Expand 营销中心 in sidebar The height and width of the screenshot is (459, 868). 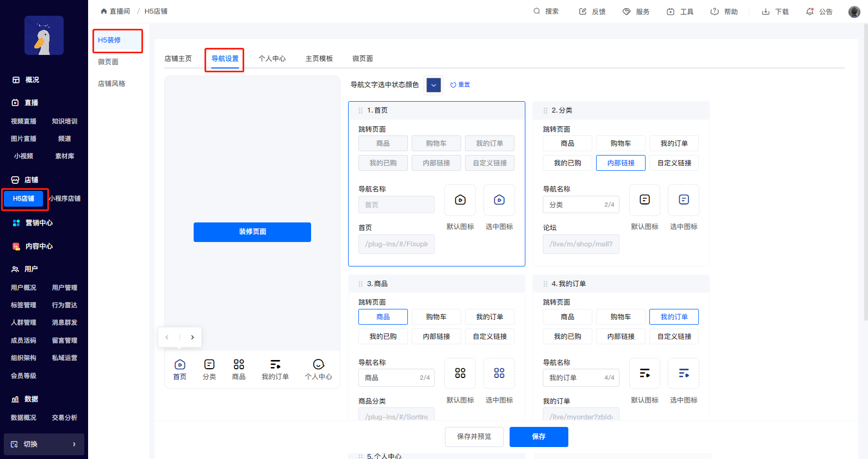pos(33,223)
